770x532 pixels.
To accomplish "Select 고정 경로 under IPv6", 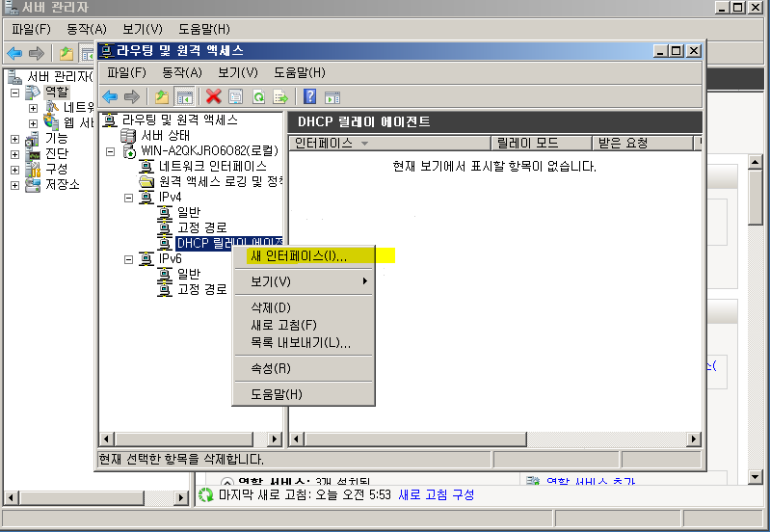I will click(201, 289).
